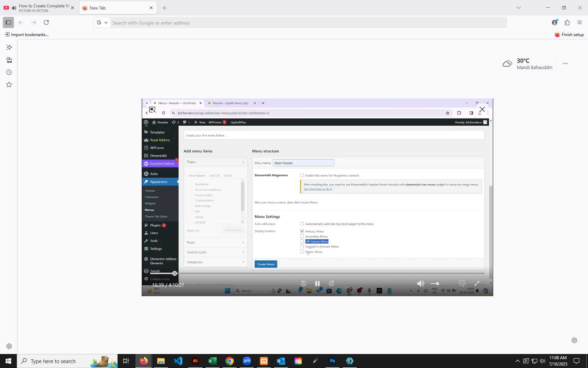Seek forward in picture-in-picture video
This screenshot has width=588, height=368.
pyautogui.click(x=331, y=284)
